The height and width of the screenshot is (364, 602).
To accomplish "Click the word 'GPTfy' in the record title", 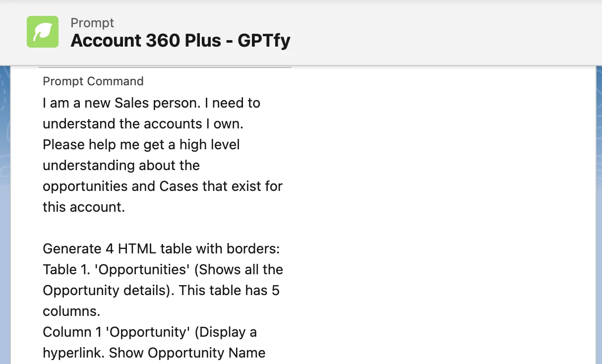I will point(263,40).
